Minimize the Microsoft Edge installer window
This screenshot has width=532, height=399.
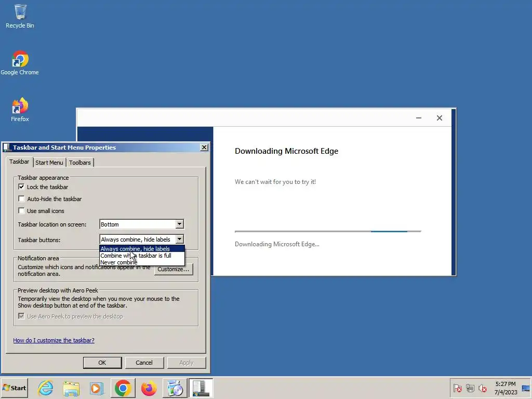(x=419, y=118)
